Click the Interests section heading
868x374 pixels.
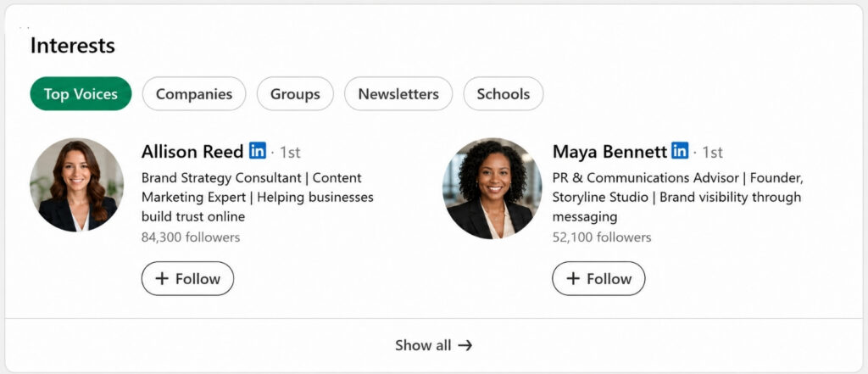[73, 46]
